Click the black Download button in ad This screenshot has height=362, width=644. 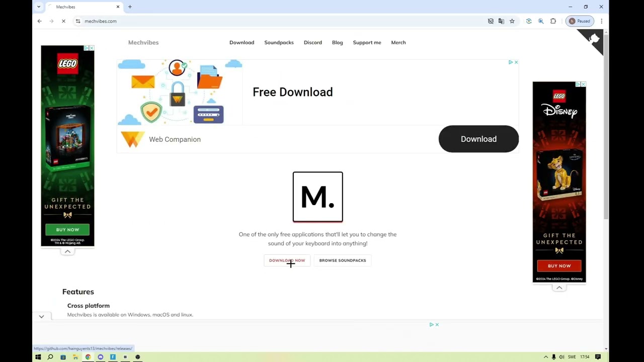pos(478,139)
